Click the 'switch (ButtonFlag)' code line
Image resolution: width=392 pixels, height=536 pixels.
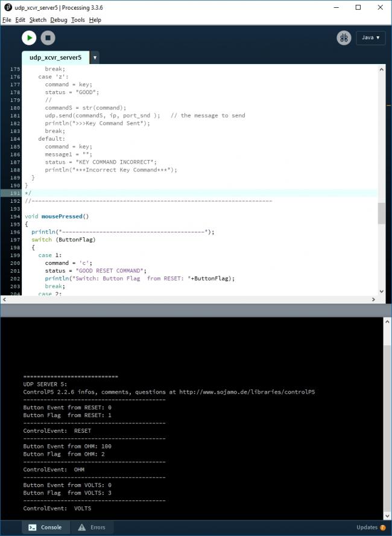click(63, 240)
